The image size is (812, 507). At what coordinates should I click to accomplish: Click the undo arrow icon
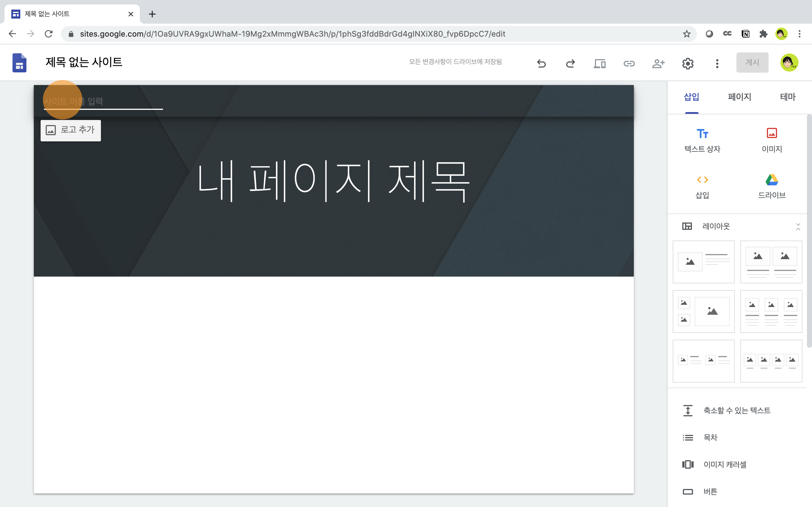point(541,63)
